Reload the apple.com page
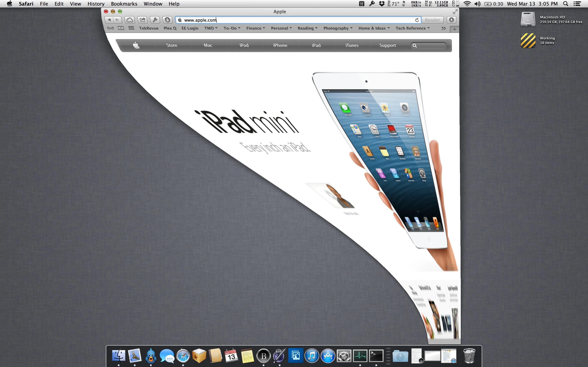The width and height of the screenshot is (588, 367). click(417, 20)
